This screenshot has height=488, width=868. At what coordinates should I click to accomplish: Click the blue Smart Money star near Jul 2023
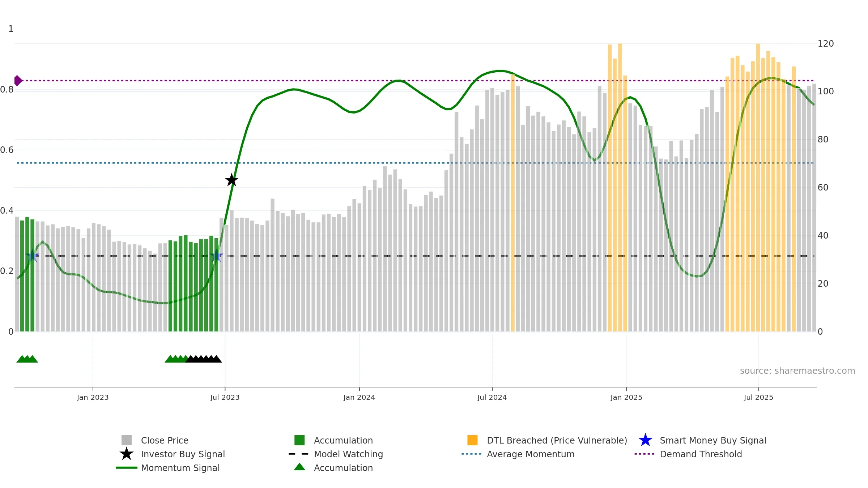click(216, 256)
